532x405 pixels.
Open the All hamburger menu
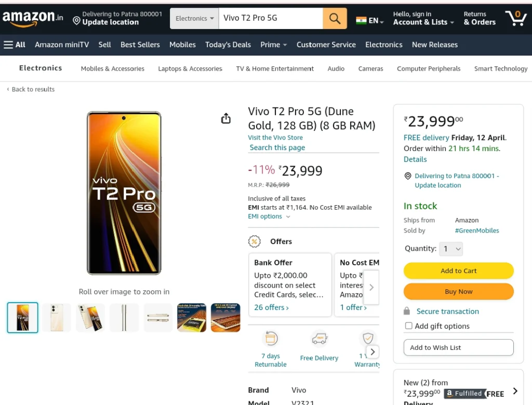[x=15, y=45]
